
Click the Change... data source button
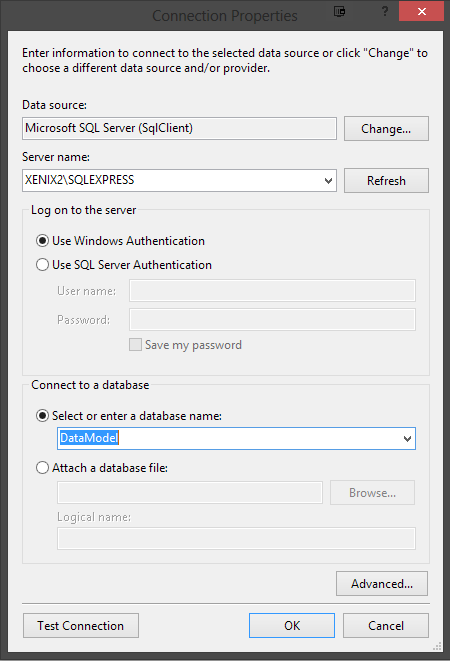386,129
